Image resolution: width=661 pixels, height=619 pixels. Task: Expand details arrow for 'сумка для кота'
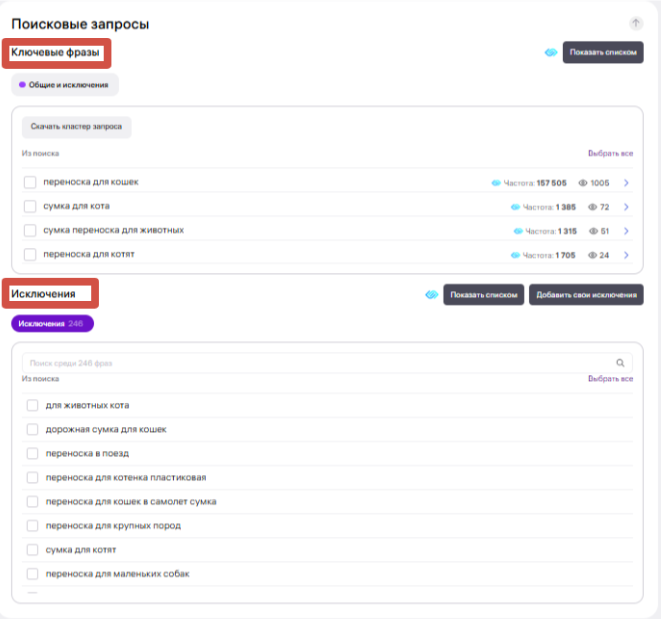(626, 207)
